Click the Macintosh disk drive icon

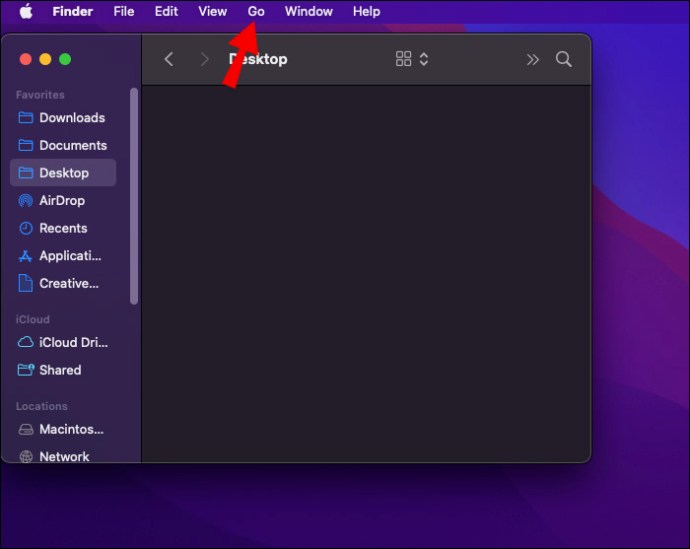coord(26,429)
